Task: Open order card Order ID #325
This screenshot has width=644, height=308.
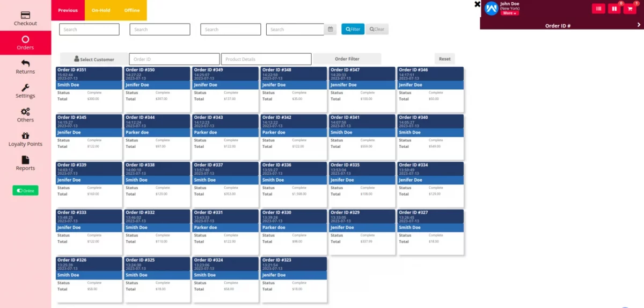Action: (157, 280)
